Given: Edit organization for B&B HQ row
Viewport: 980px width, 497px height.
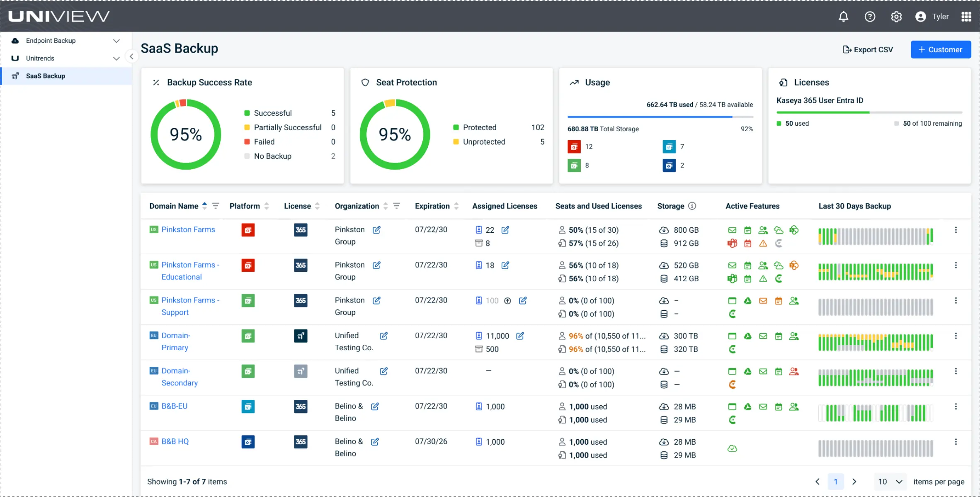Looking at the screenshot, I should pos(375,441).
